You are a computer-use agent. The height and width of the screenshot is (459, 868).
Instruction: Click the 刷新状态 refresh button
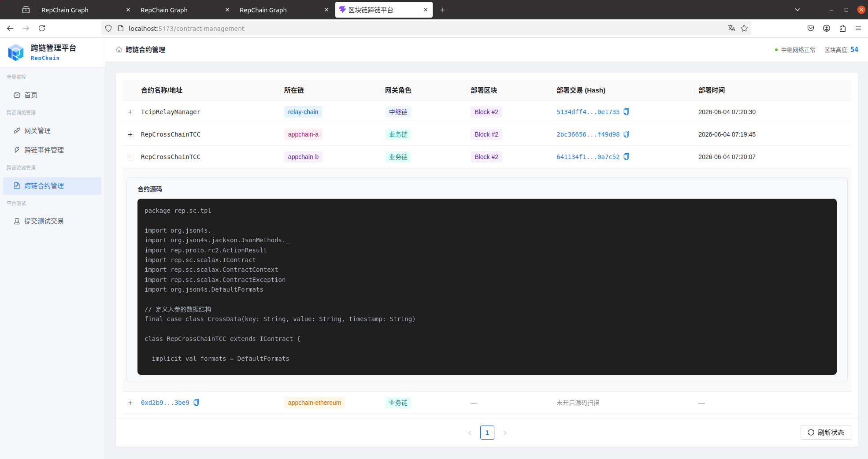826,433
